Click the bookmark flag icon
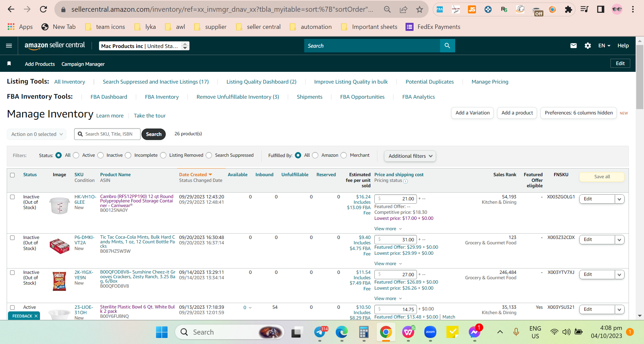 (9, 64)
